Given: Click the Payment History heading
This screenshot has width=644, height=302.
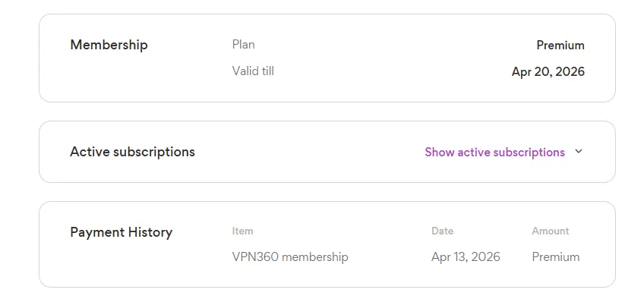Looking at the screenshot, I should click(122, 232).
